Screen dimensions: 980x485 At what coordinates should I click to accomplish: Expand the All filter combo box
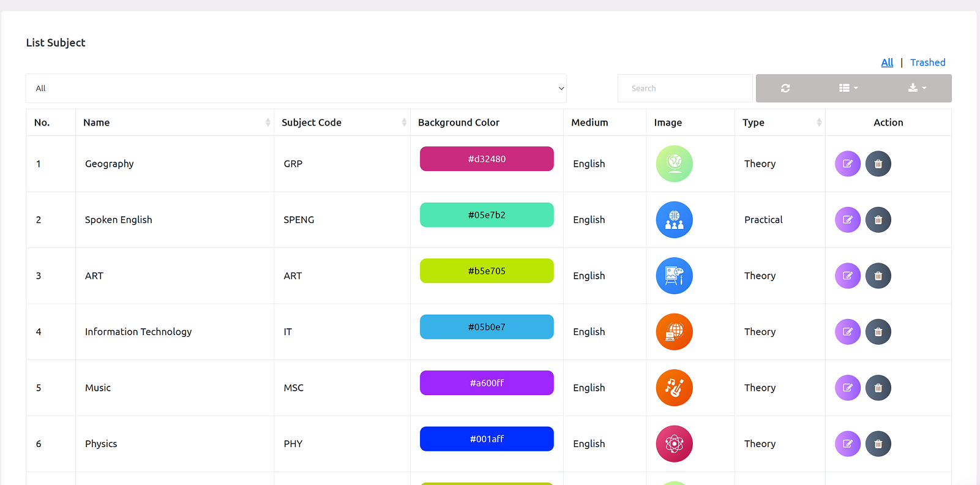pos(296,88)
